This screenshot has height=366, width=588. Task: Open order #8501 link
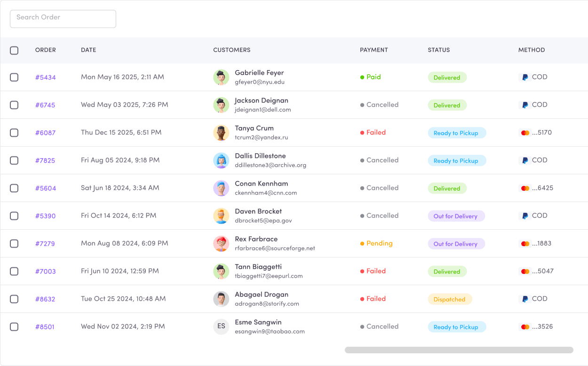pos(45,327)
